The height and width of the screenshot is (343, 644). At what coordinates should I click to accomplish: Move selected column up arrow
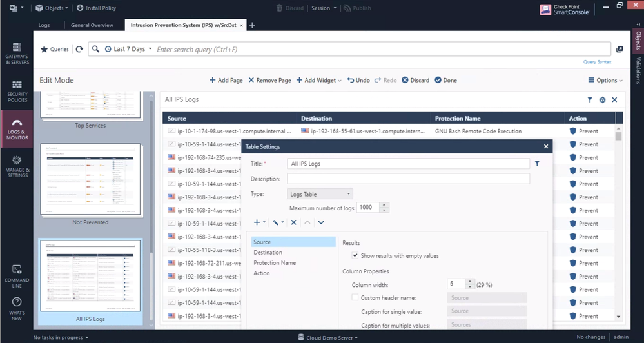(307, 222)
